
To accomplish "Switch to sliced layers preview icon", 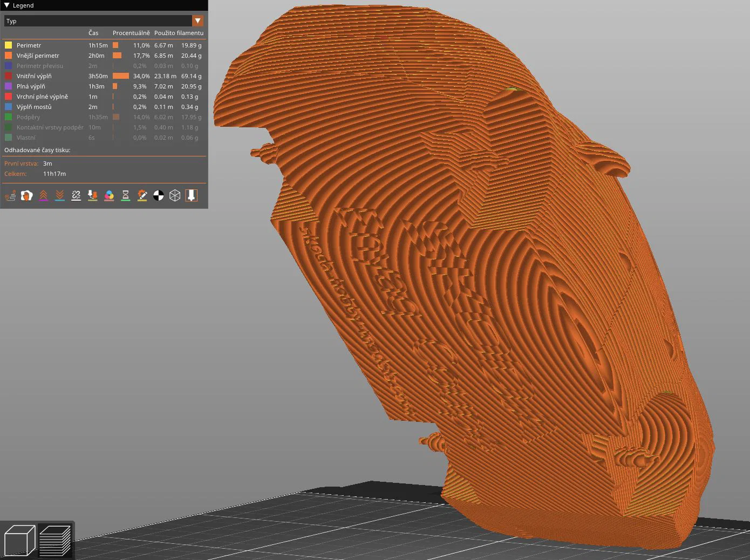I will tap(55, 540).
